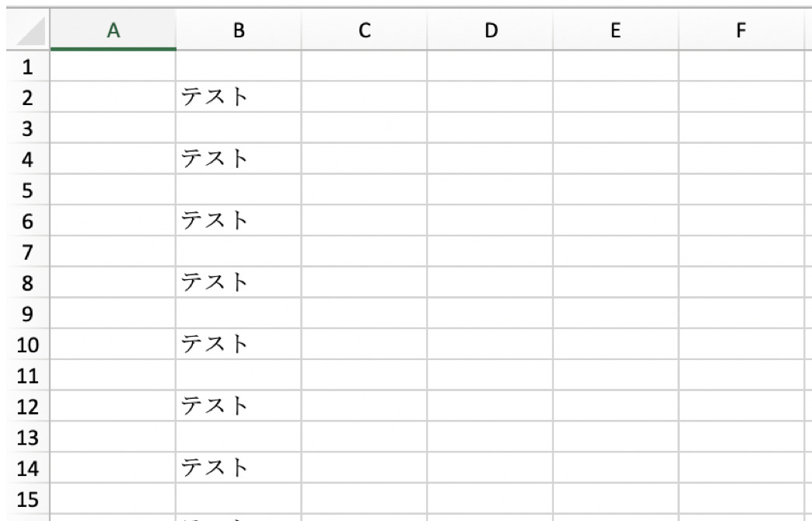The width and height of the screenshot is (812, 521).
Task: Select the テスト cell in row 10
Action: click(238, 344)
